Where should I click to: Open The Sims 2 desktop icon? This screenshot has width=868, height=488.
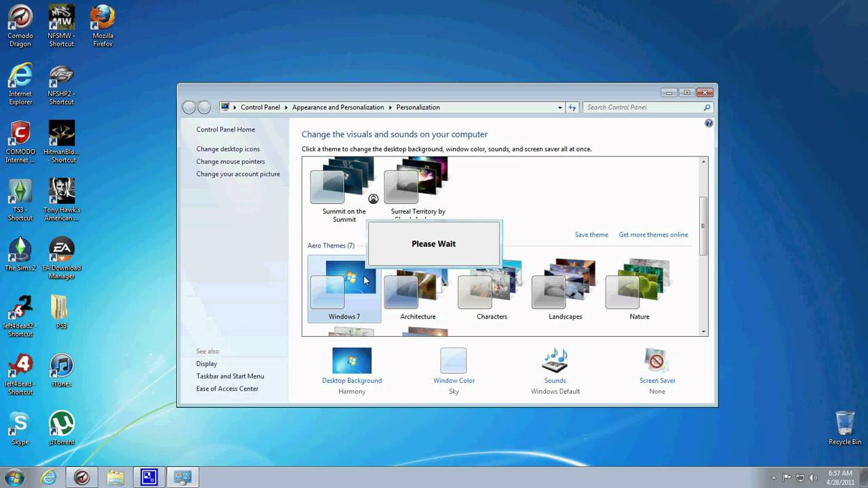click(20, 256)
